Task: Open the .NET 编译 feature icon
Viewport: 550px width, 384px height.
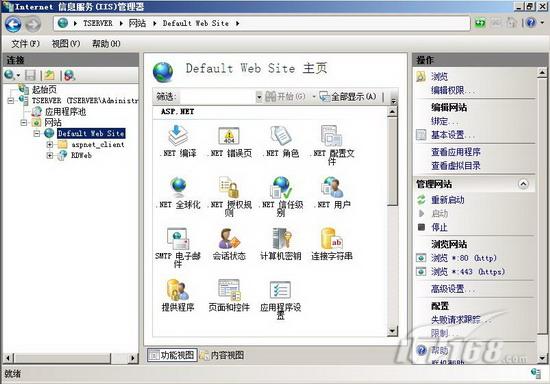Action: [x=178, y=136]
